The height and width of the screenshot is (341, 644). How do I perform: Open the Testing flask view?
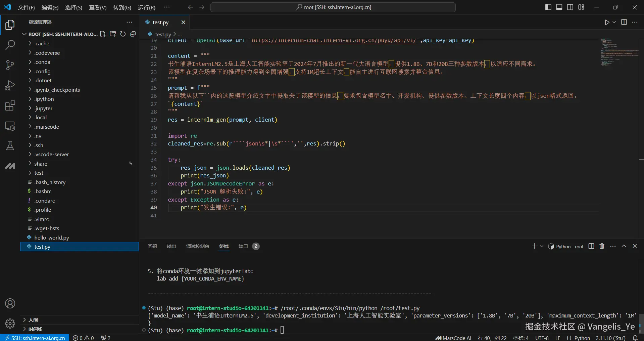pos(10,146)
